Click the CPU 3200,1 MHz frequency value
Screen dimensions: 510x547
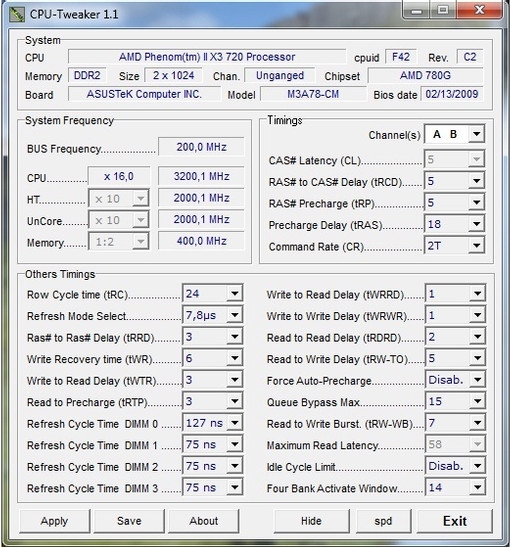pos(201,176)
